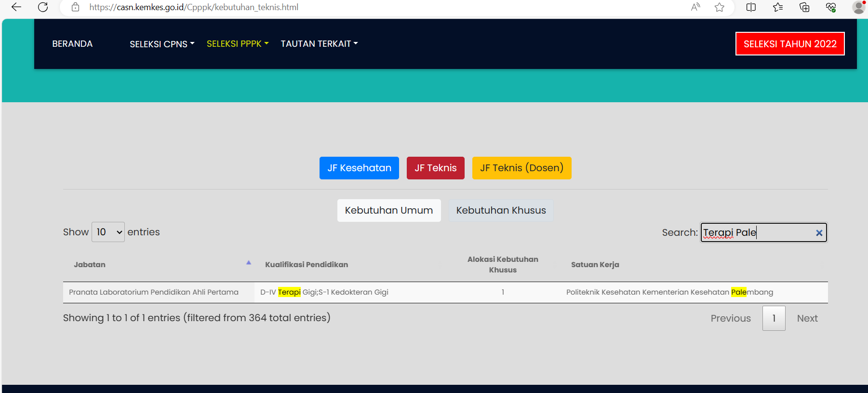Clear the search field with X
The height and width of the screenshot is (393, 868).
pos(819,233)
